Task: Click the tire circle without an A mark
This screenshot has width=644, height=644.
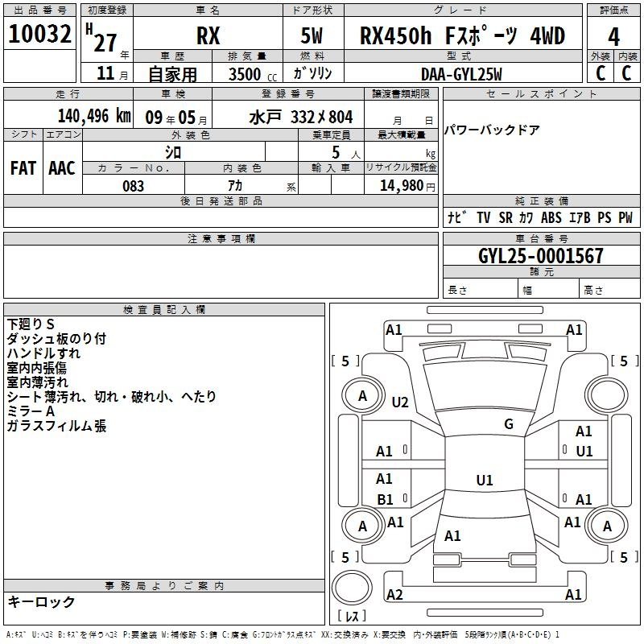Action: point(607,396)
